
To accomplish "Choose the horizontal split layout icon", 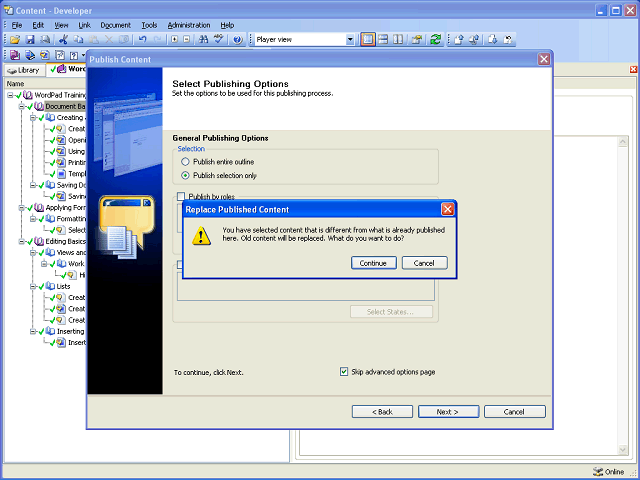I will tap(383, 40).
